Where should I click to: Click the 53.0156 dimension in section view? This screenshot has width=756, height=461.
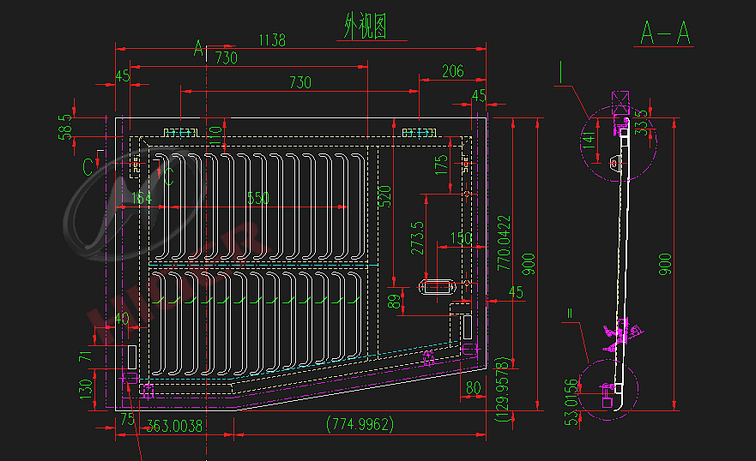pos(571,402)
